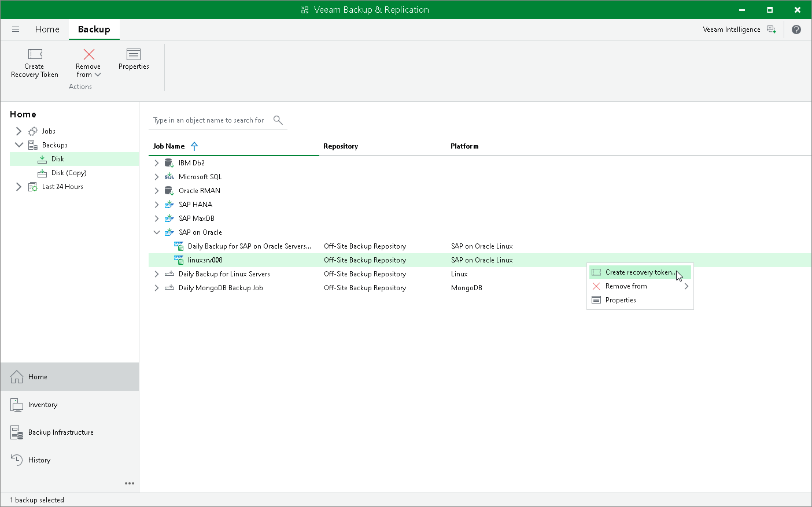The width and height of the screenshot is (812, 507).
Task: Click the Backup Infrastructure view icon
Action: point(17,432)
